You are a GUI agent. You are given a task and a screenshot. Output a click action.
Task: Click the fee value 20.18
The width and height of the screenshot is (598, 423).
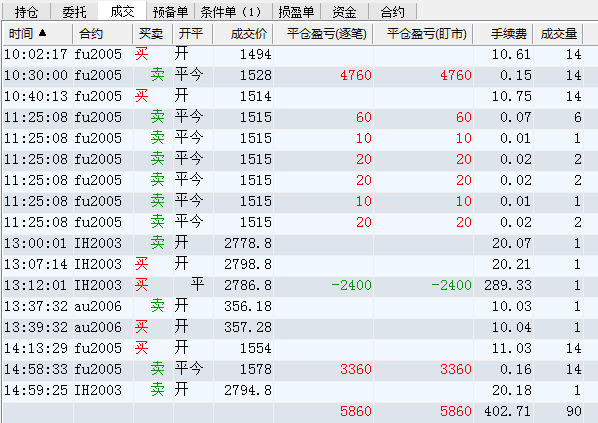[x=511, y=390]
